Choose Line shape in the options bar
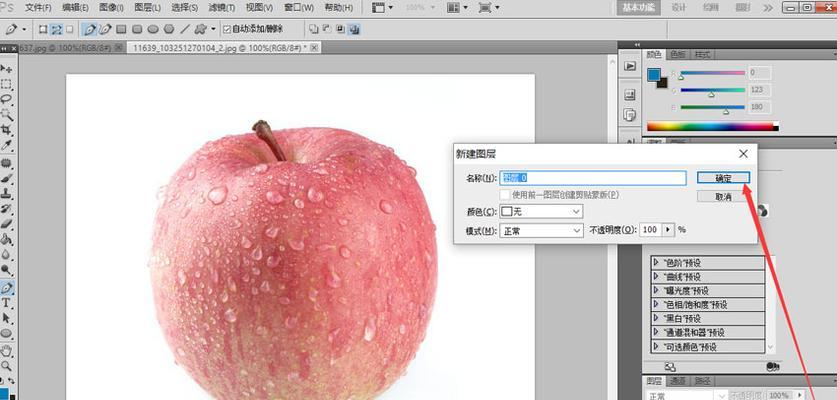 pos(185,29)
